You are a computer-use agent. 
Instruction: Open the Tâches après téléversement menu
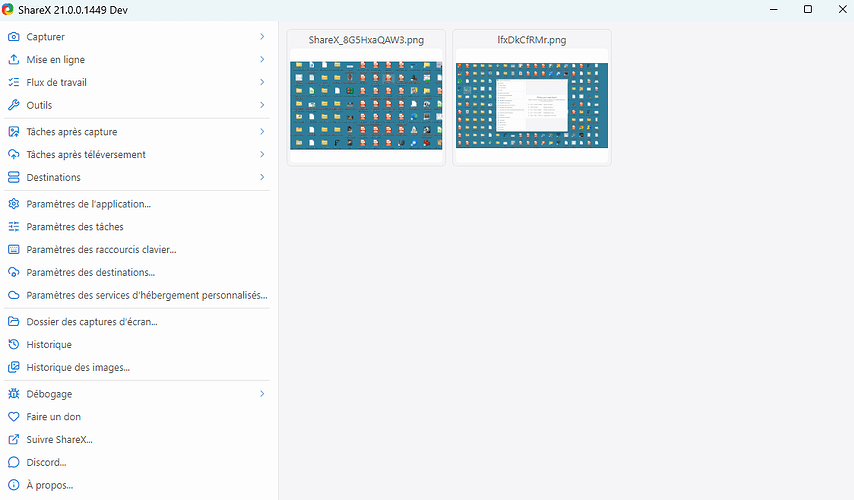[x=137, y=155]
